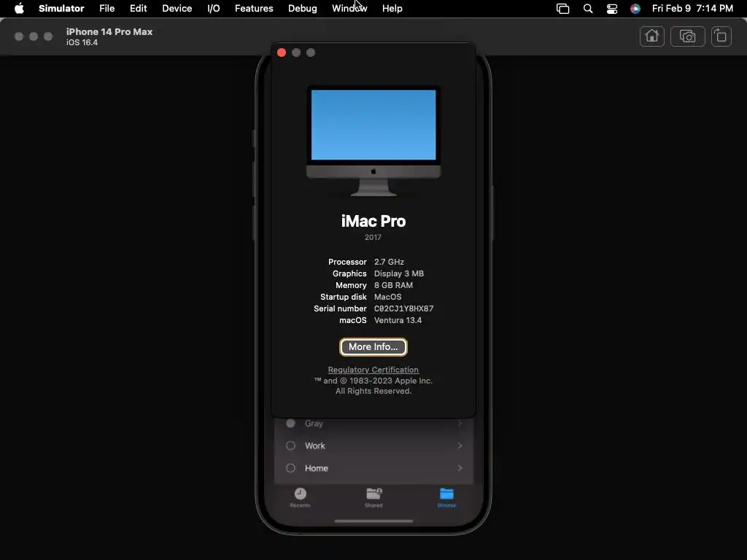Click the Display 3 MB graphics value
Screen dimensions: 747x560
399,273
